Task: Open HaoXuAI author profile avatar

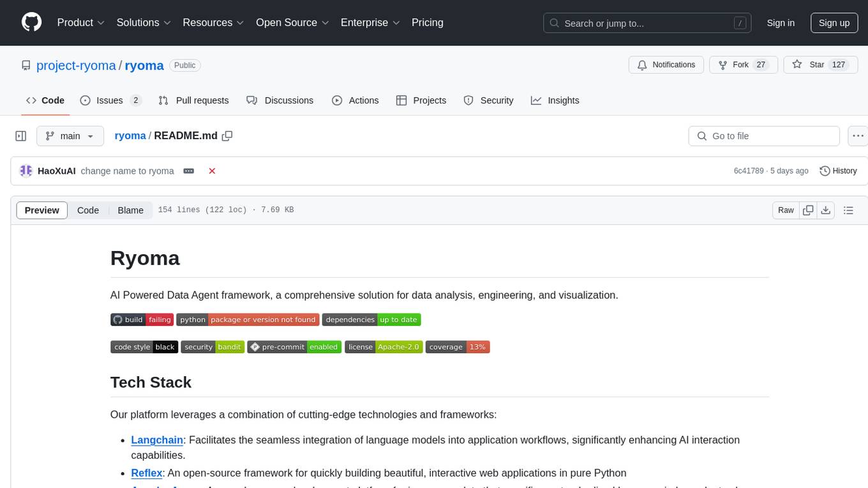Action: point(26,171)
